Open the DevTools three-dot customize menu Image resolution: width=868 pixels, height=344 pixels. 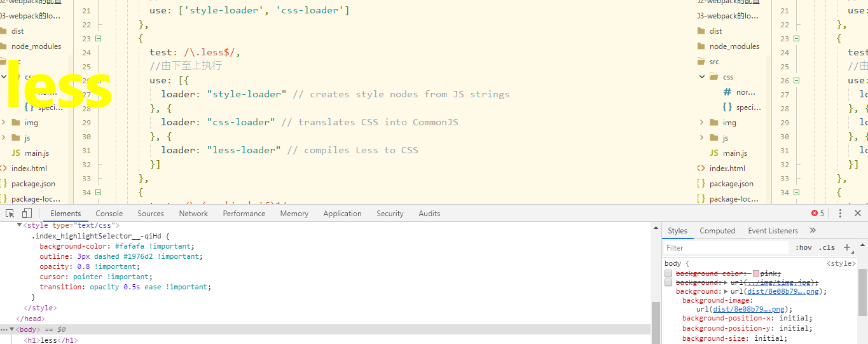(x=840, y=214)
